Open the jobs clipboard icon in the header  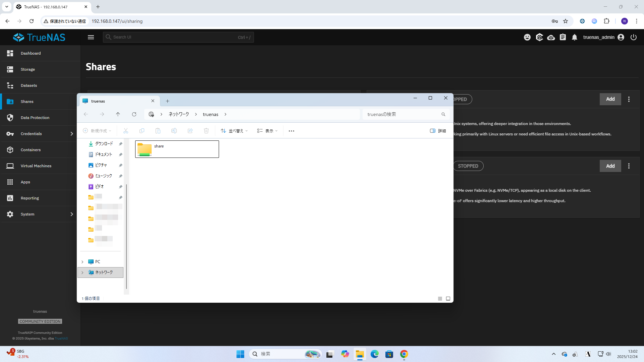point(563,37)
